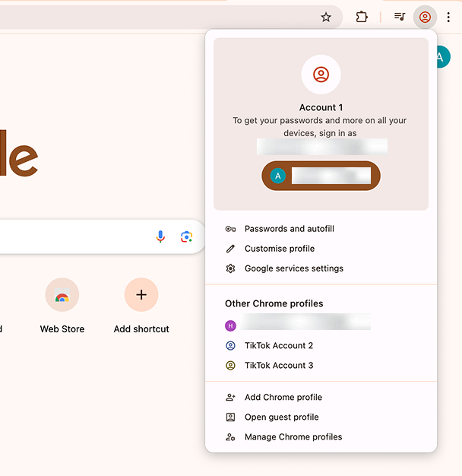Choose Add Chrome profile
Screen dimensions: 462x476
[283, 397]
